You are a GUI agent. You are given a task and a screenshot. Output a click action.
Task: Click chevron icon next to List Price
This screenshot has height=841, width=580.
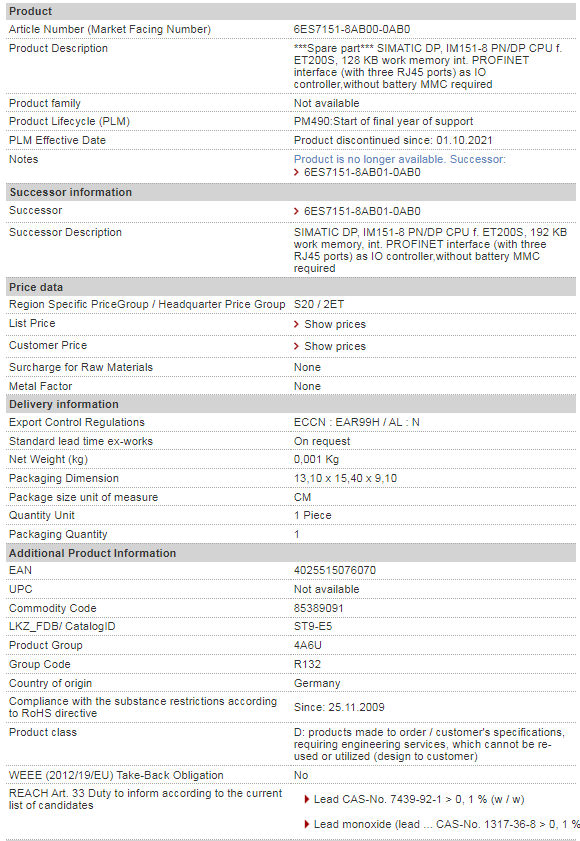point(296,324)
